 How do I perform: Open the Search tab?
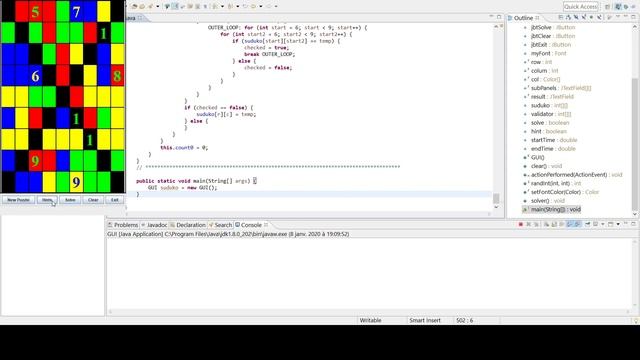(220, 225)
